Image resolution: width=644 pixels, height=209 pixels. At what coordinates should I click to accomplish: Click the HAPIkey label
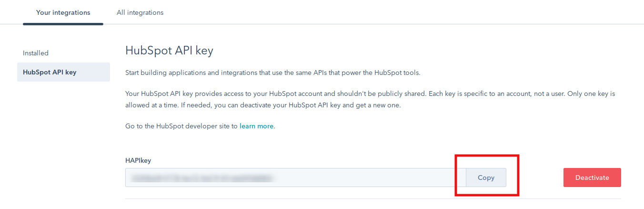(x=138, y=160)
